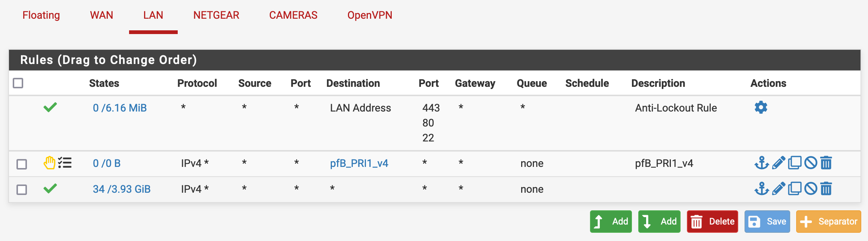
Task: Toggle the select-all rules checkbox in header
Action: pyautogui.click(x=18, y=83)
